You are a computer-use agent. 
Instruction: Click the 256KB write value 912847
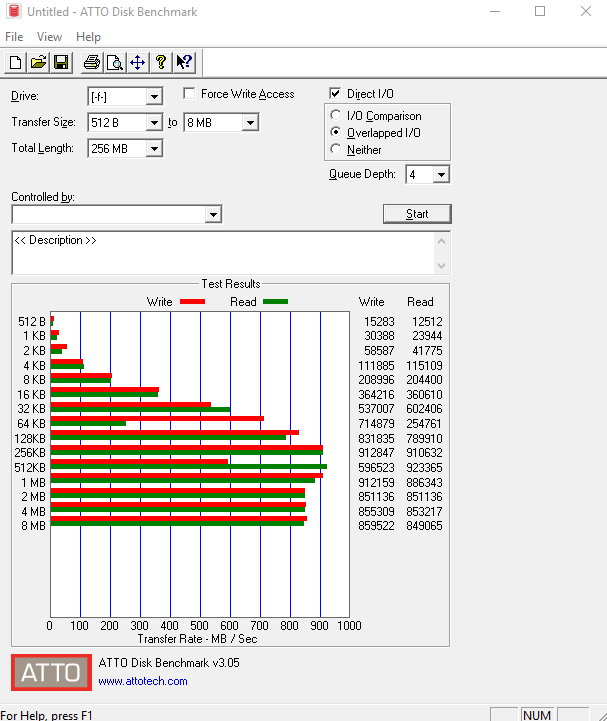coord(376,453)
